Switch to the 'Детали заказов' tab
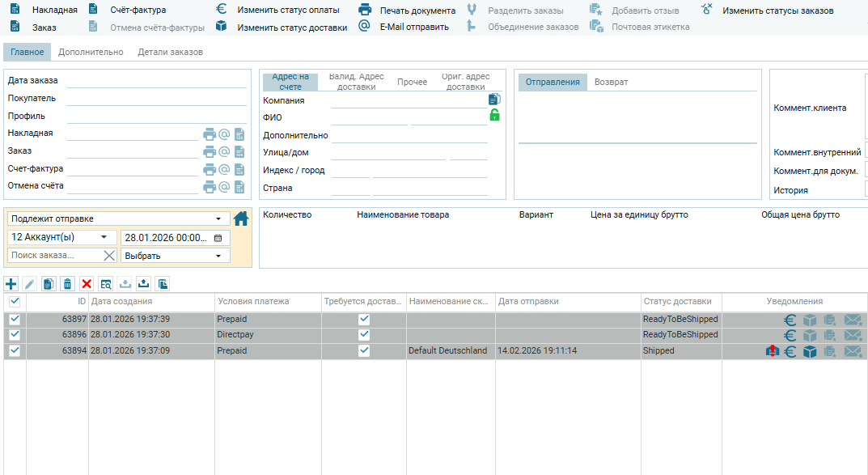This screenshot has height=475, width=868. click(x=170, y=52)
